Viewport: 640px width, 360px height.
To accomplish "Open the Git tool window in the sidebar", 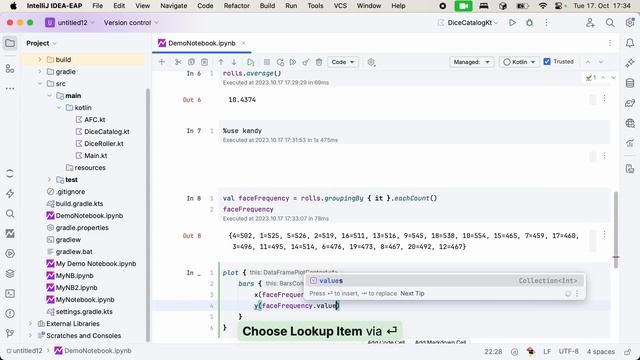I will [10, 333].
